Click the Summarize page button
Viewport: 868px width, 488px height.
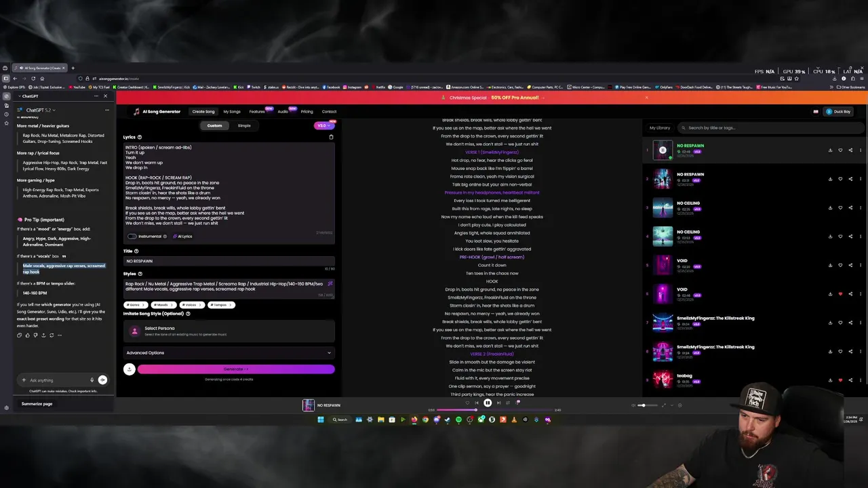(37, 404)
